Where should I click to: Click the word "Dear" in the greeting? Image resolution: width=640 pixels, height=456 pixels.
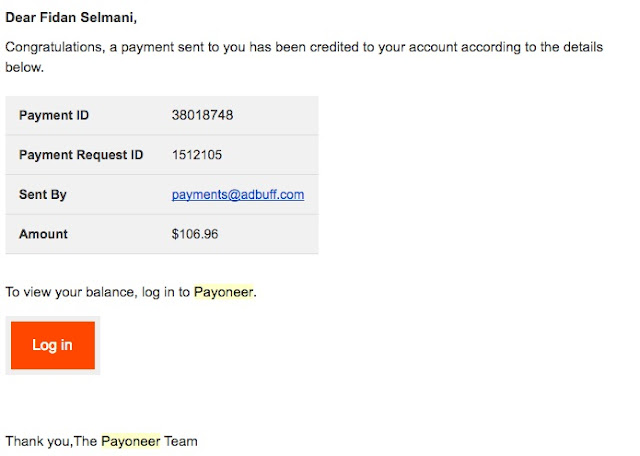pyautogui.click(x=21, y=18)
